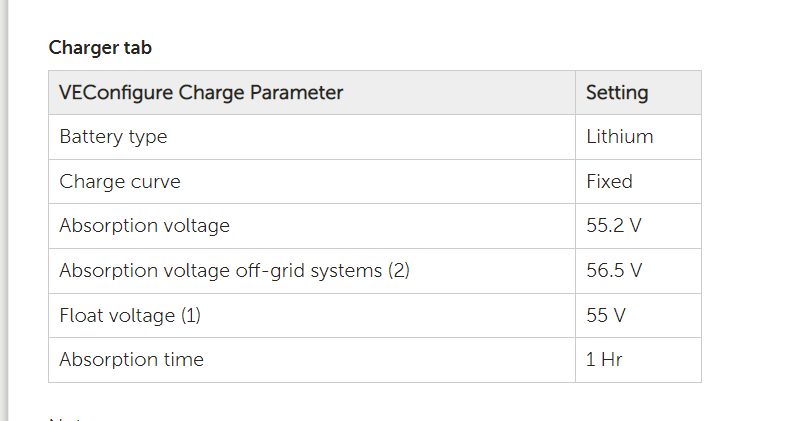The height and width of the screenshot is (421, 789).
Task: Click the 1 Hr value
Action: (604, 360)
